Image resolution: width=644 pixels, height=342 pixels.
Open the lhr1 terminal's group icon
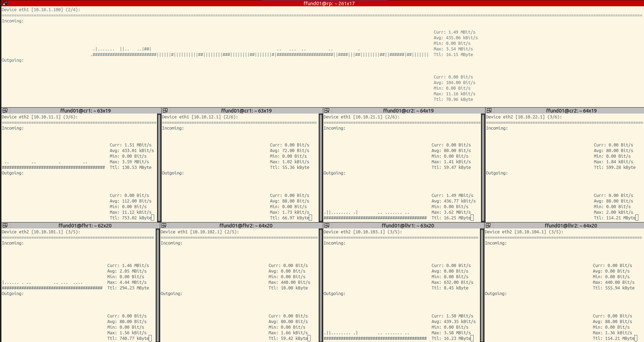point(327,226)
